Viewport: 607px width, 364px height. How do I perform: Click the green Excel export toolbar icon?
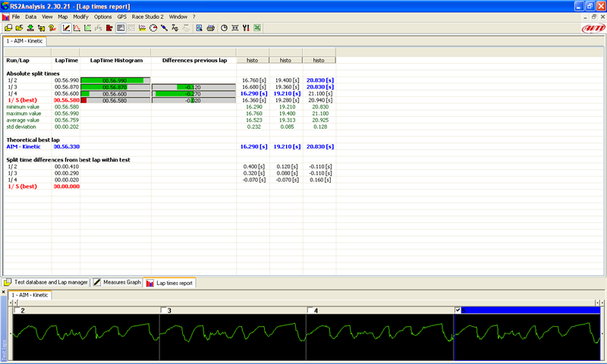pyautogui.click(x=257, y=28)
